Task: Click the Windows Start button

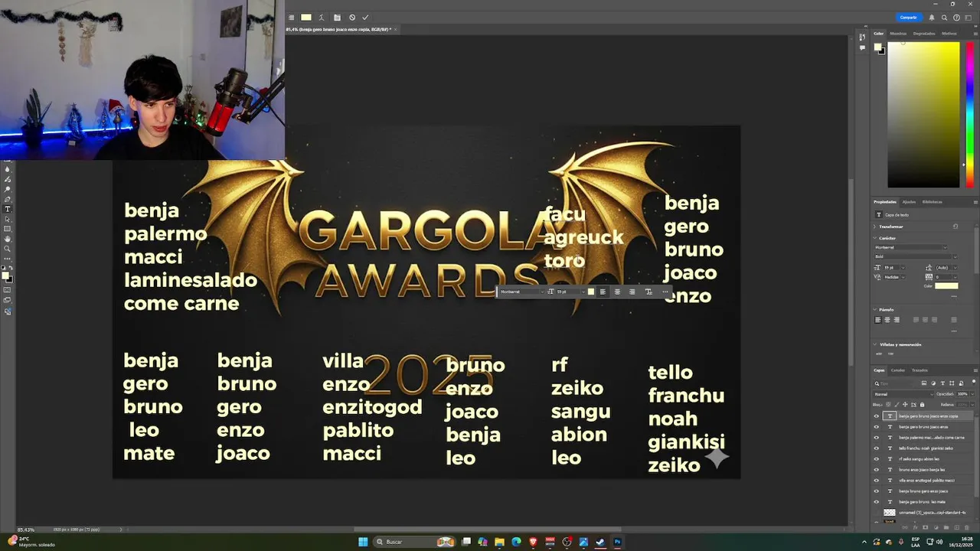Action: 363,542
